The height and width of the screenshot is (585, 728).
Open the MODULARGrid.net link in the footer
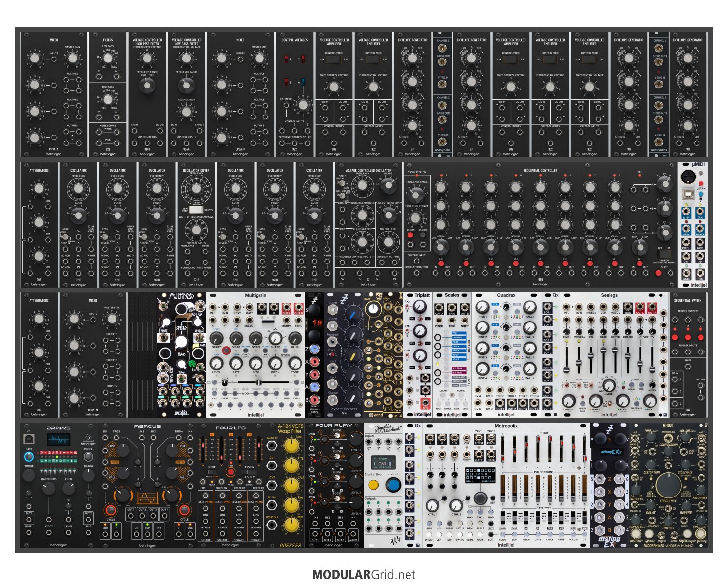pos(364,575)
